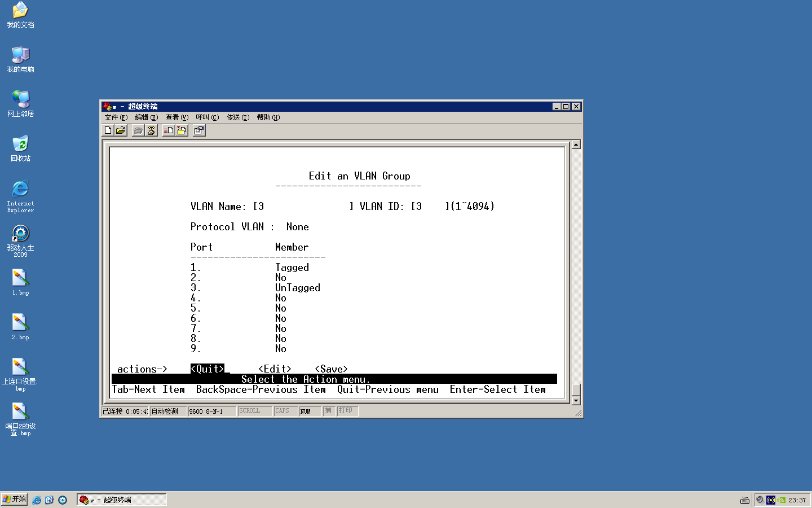Click 'Tagged' member for port 1
812x508 pixels.
292,268
